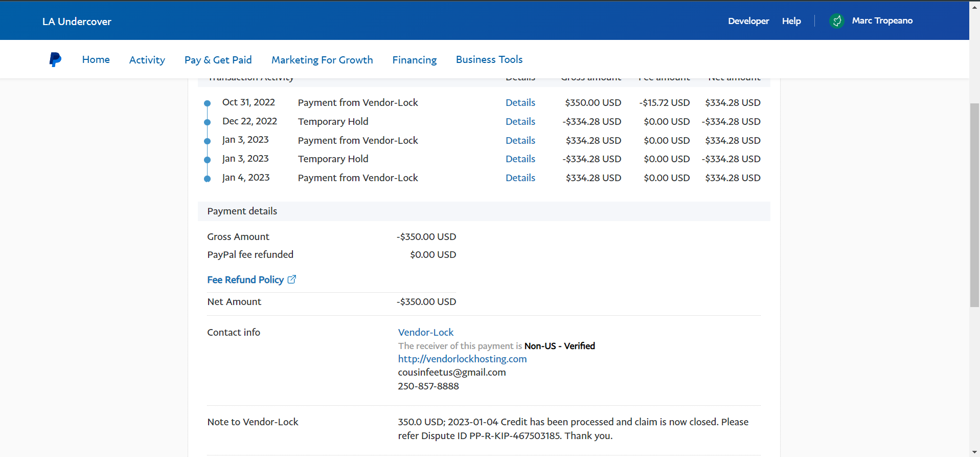Select Marketing For Growth menu

[x=322, y=60]
